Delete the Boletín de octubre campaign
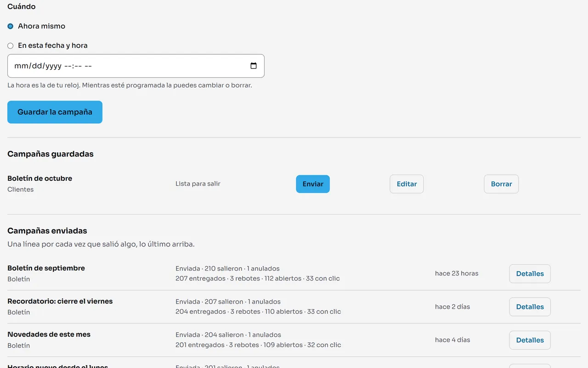The image size is (588, 368). point(501,184)
